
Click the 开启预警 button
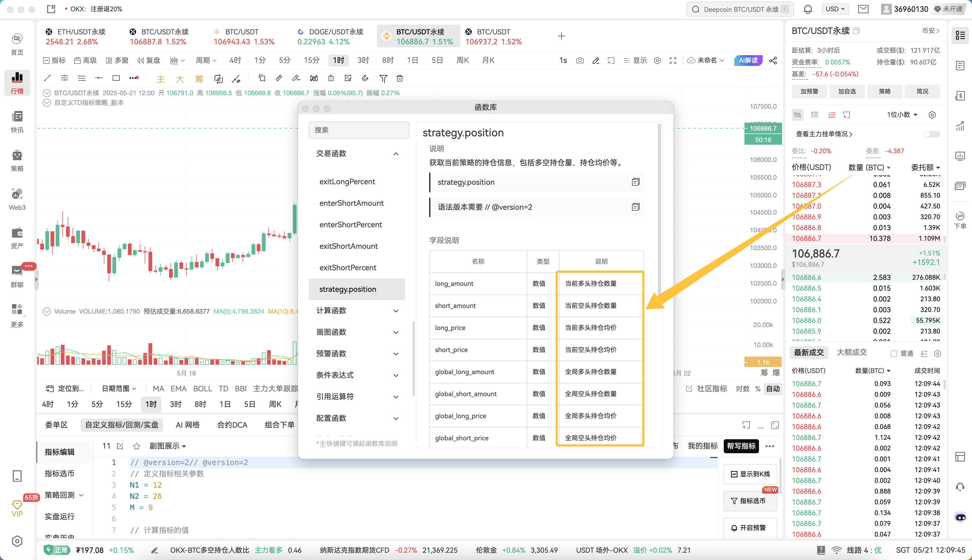point(750,528)
